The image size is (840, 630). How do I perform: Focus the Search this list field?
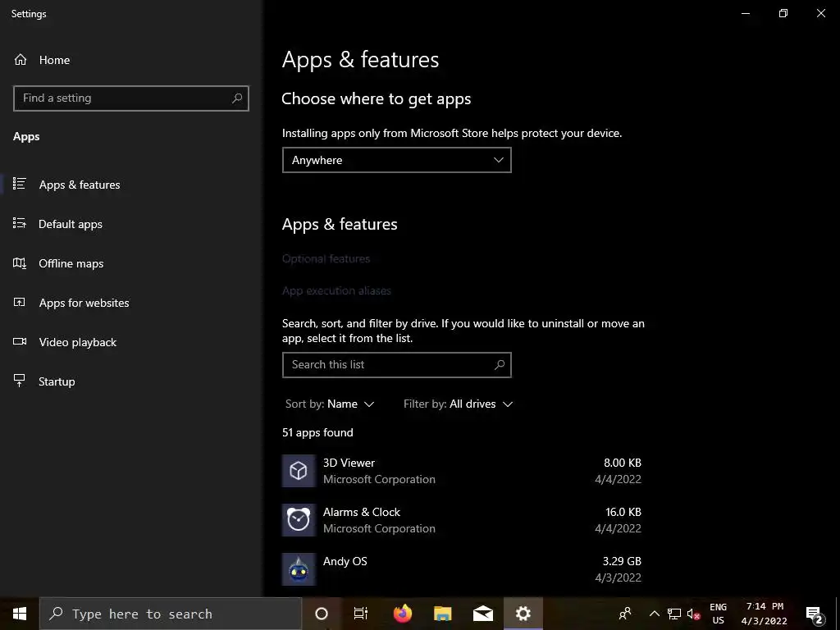coord(396,365)
